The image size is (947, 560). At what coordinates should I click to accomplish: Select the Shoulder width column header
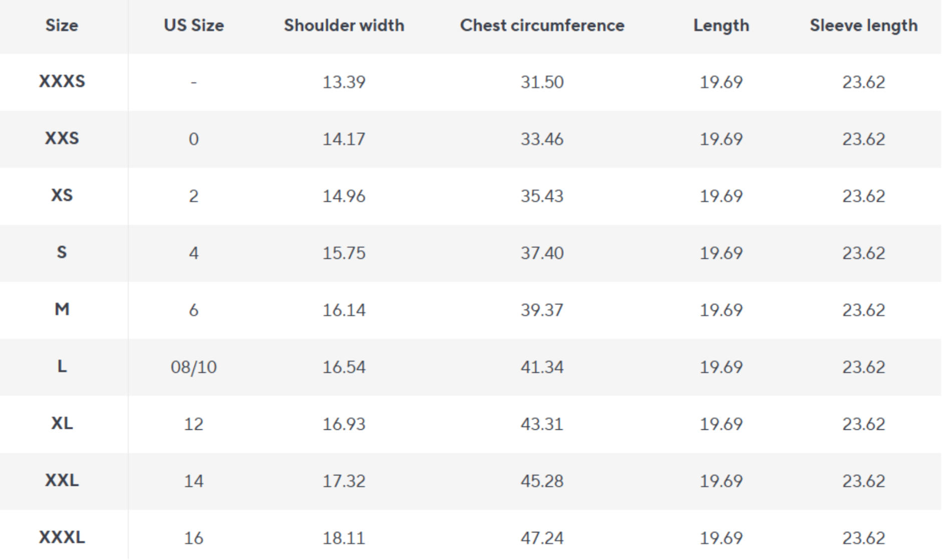point(344,25)
